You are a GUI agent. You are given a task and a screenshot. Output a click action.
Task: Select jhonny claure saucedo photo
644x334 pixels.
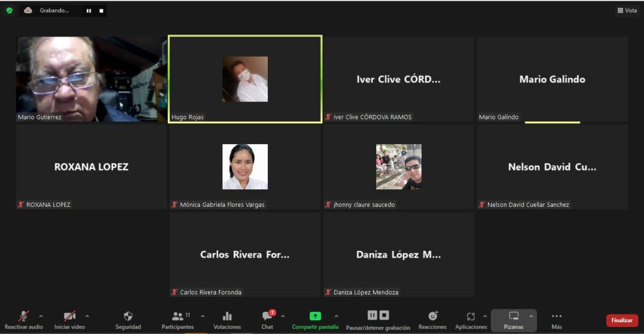[399, 167]
